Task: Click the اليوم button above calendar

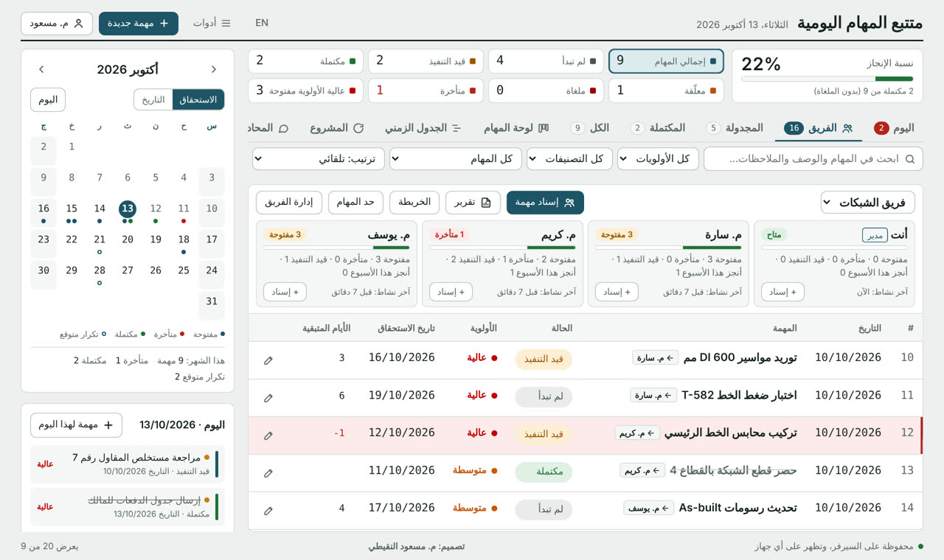Action: 48,99
